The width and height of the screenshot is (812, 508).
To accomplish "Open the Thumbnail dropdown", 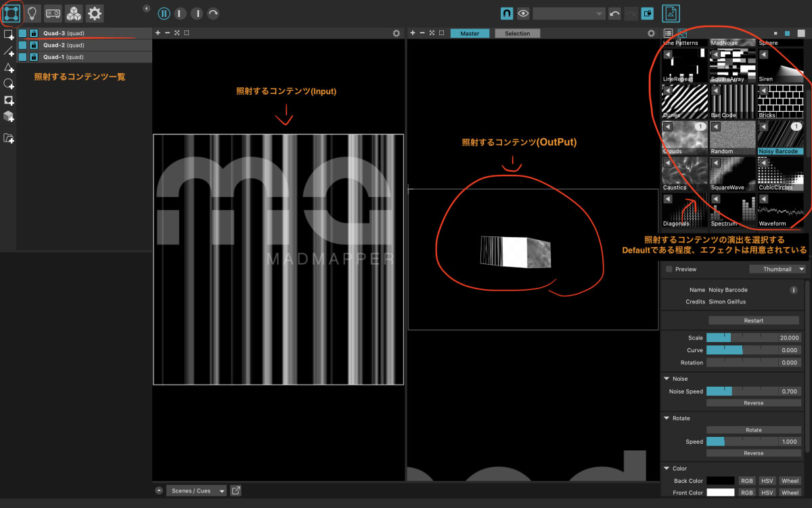I will pos(777,269).
